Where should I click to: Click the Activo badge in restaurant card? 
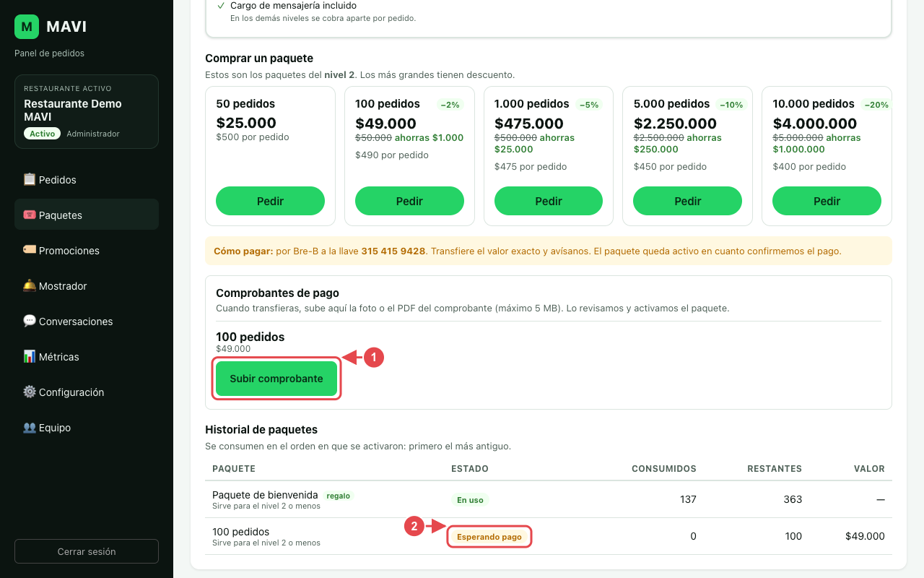point(43,134)
